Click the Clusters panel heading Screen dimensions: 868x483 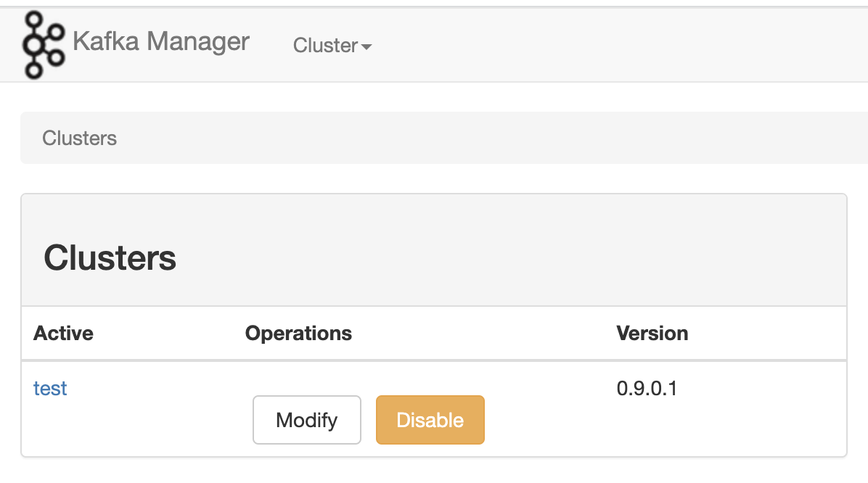tap(110, 258)
